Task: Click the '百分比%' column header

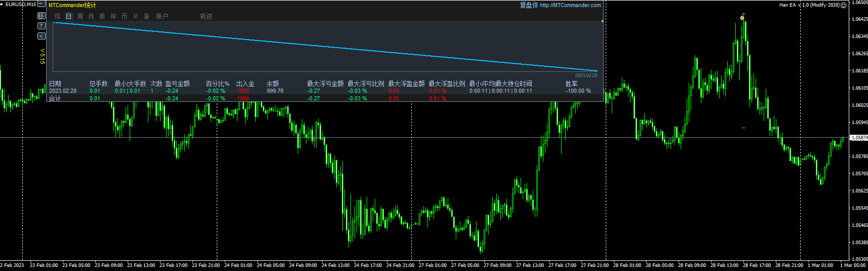Action: tap(218, 84)
